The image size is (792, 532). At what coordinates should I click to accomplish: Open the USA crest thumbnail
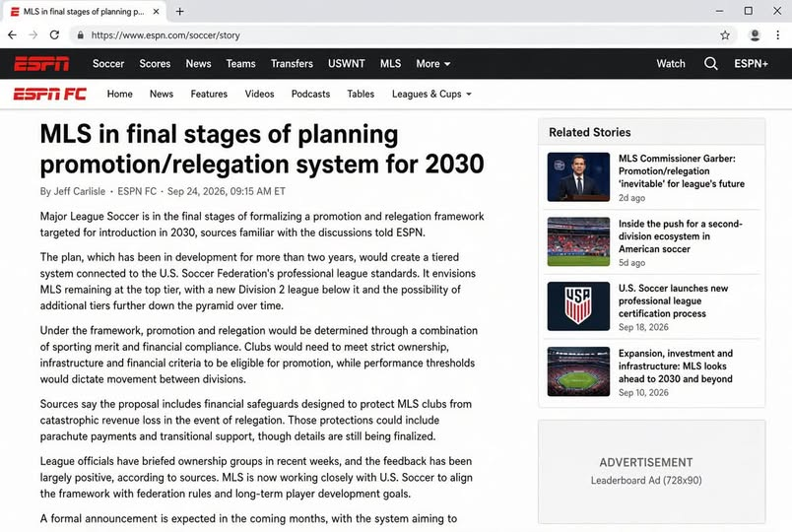pyautogui.click(x=578, y=306)
